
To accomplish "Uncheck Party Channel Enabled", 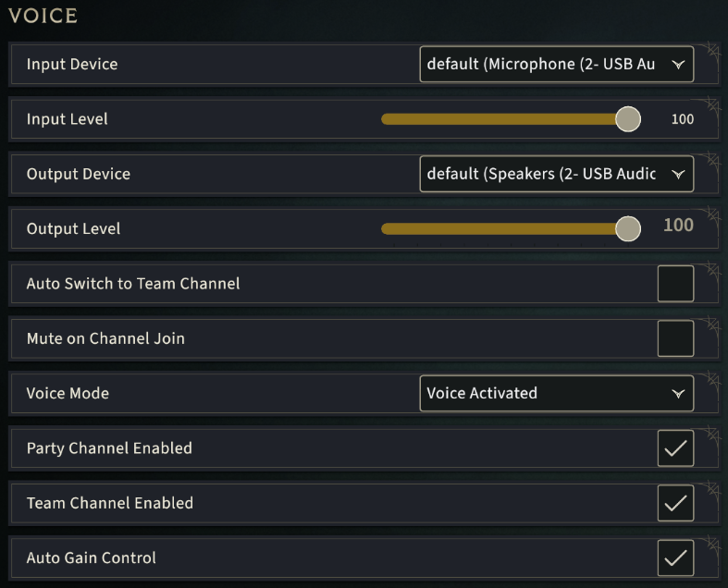I will 675,448.
